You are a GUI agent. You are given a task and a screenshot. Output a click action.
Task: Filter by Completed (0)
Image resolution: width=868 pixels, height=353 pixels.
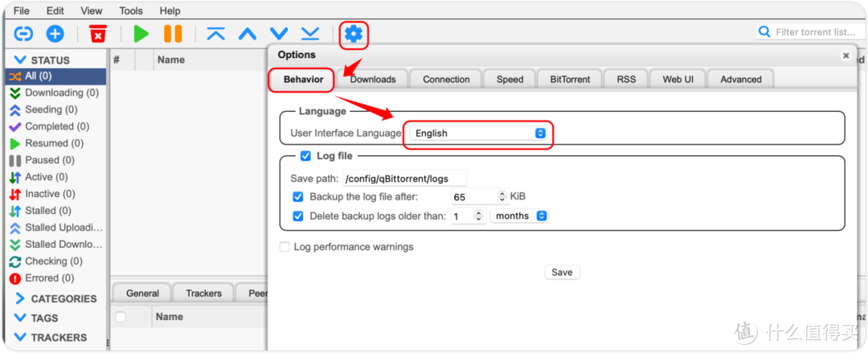click(x=55, y=126)
